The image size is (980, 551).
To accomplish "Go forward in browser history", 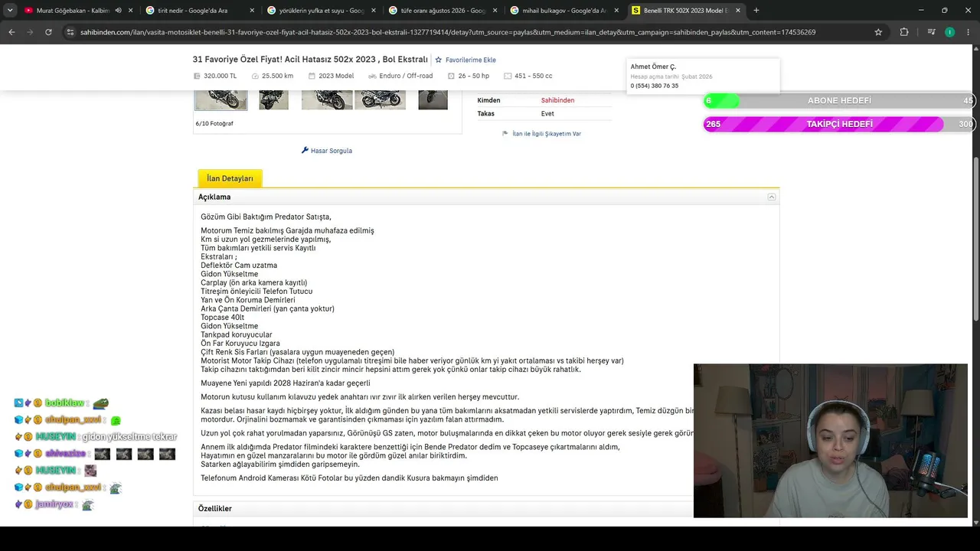I will 30,32.
